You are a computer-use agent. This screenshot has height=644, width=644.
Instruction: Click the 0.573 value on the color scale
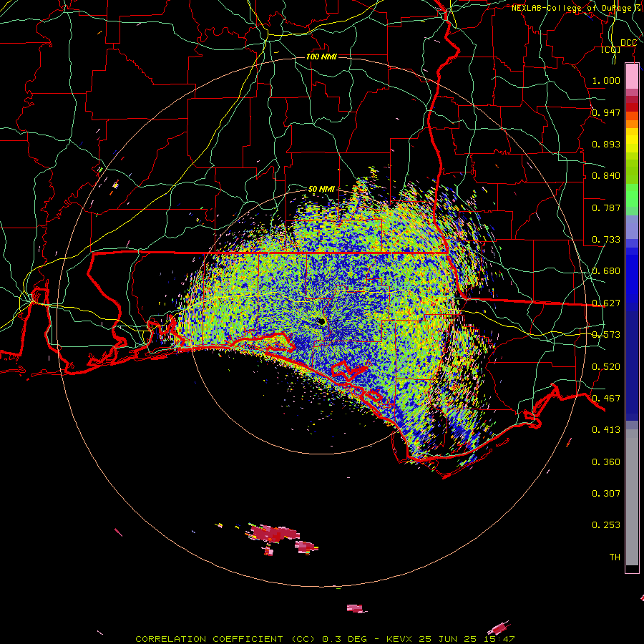coord(606,335)
